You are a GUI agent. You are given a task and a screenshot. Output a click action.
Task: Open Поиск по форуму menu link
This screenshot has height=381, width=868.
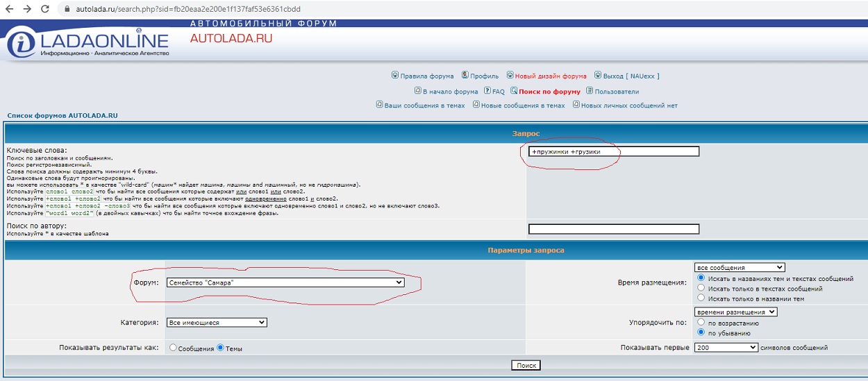coord(549,92)
